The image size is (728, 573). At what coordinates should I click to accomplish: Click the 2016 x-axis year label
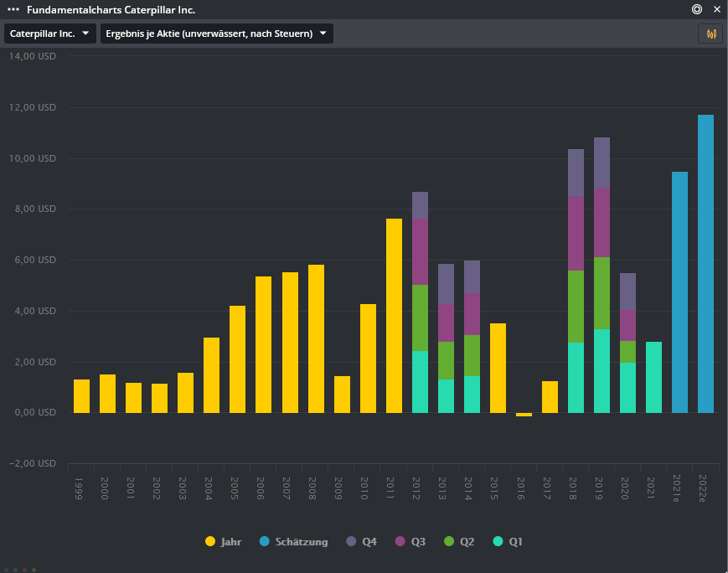click(521, 488)
